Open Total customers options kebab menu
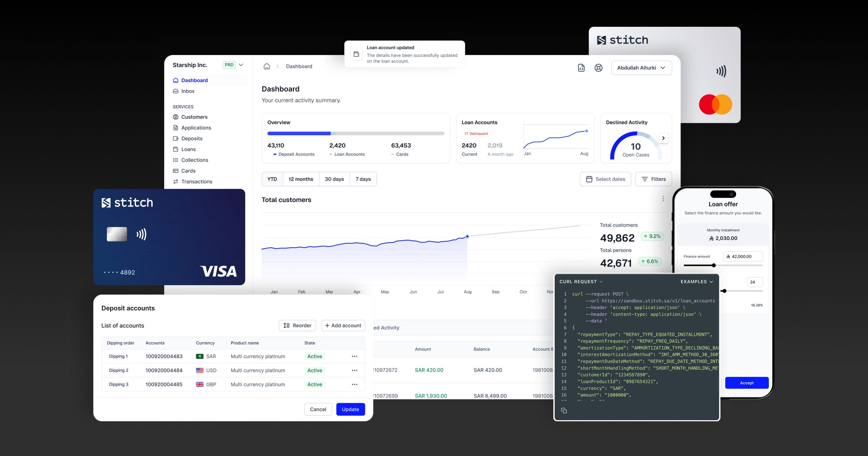This screenshot has height=456, width=868. click(663, 198)
